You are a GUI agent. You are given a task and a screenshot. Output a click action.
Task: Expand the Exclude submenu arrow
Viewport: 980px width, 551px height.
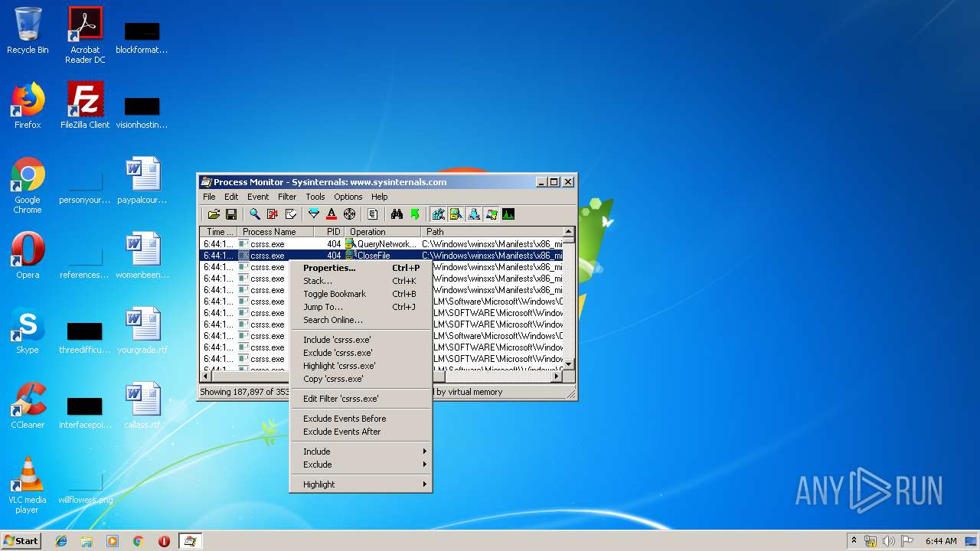coord(424,465)
